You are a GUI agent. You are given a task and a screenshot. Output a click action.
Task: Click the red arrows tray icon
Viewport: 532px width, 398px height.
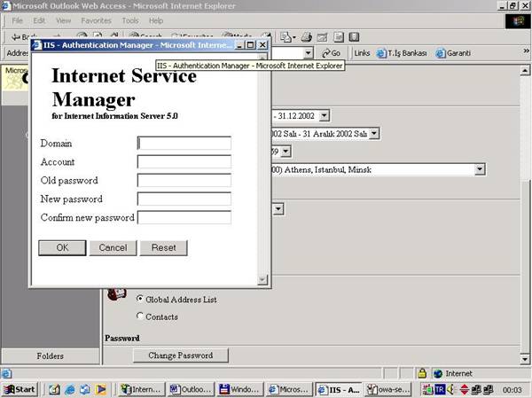pyautogui.click(x=464, y=389)
